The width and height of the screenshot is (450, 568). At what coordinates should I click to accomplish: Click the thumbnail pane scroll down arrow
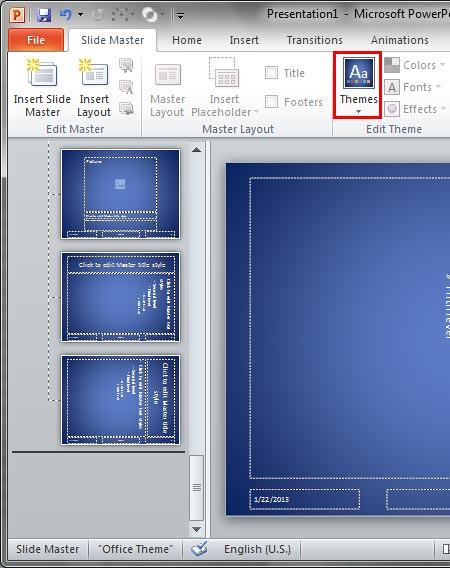click(x=196, y=529)
